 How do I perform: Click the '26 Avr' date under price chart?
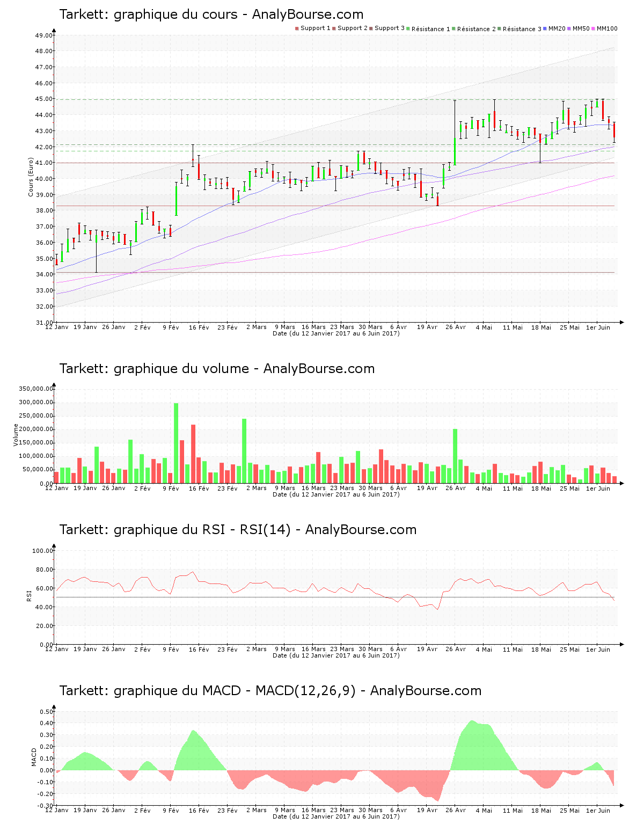[x=456, y=327]
